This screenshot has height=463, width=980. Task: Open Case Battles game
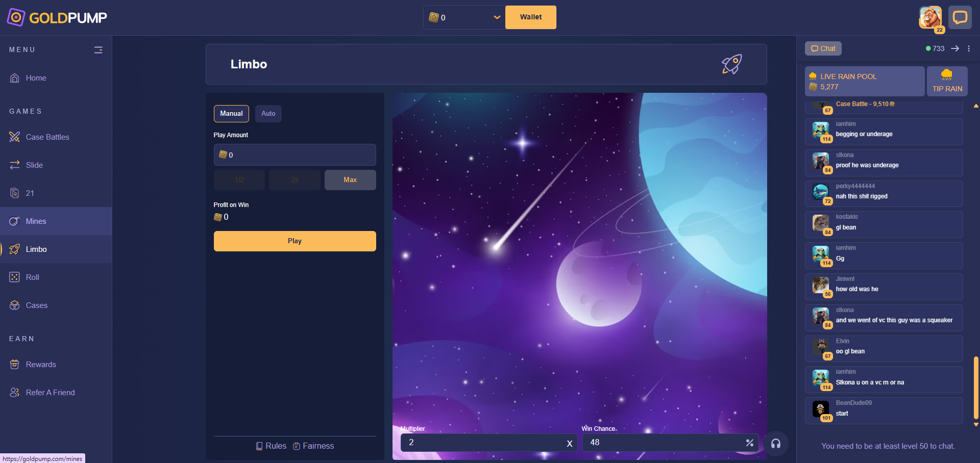[x=56, y=137]
